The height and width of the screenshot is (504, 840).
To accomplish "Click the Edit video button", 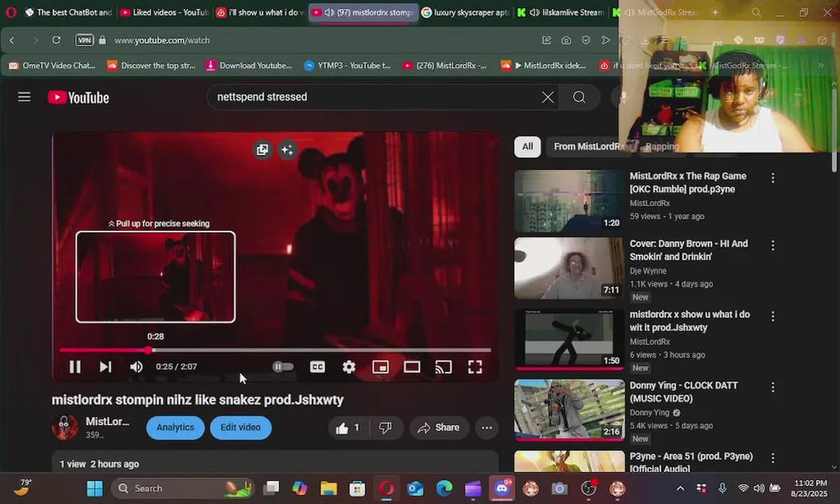I will pos(241,428).
